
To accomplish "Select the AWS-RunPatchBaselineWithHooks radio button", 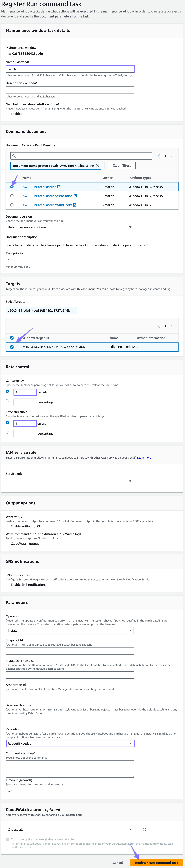I will coord(12,205).
